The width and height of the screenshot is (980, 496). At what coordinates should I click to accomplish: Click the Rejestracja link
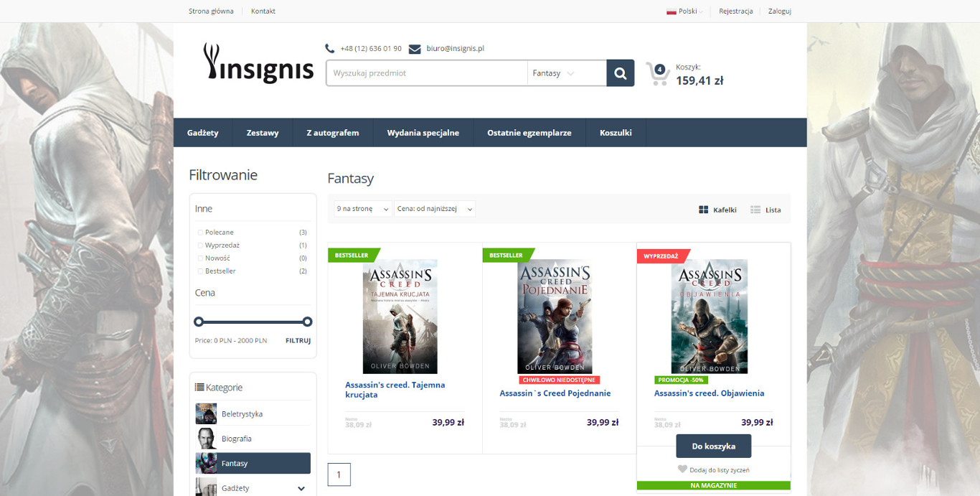coord(736,11)
